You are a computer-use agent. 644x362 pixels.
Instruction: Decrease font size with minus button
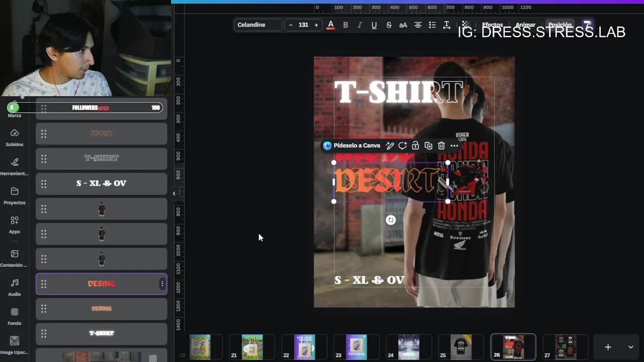(290, 25)
